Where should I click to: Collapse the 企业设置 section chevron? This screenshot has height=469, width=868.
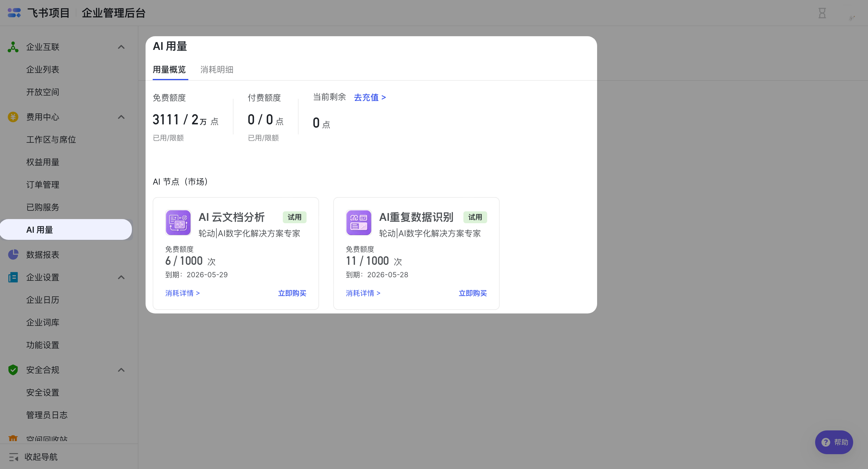click(x=121, y=277)
